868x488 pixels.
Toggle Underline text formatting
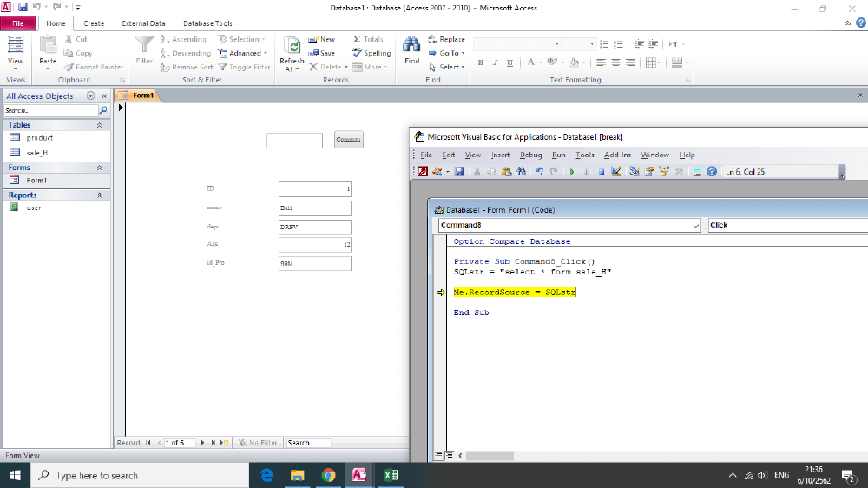(510, 63)
